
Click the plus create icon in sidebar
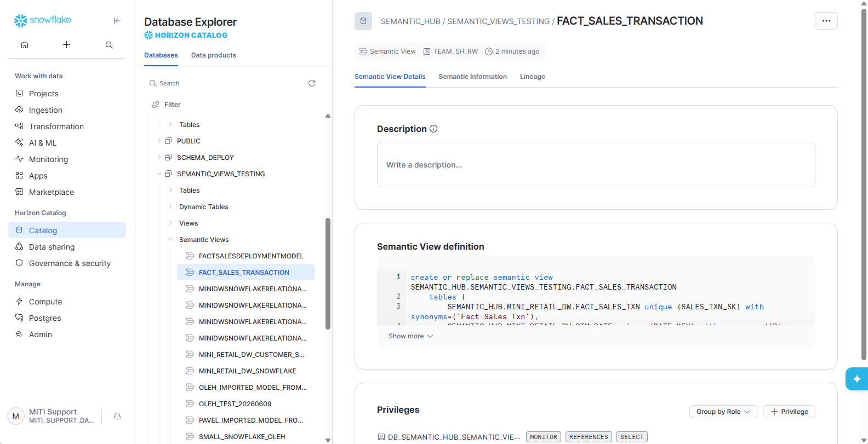[66, 45]
